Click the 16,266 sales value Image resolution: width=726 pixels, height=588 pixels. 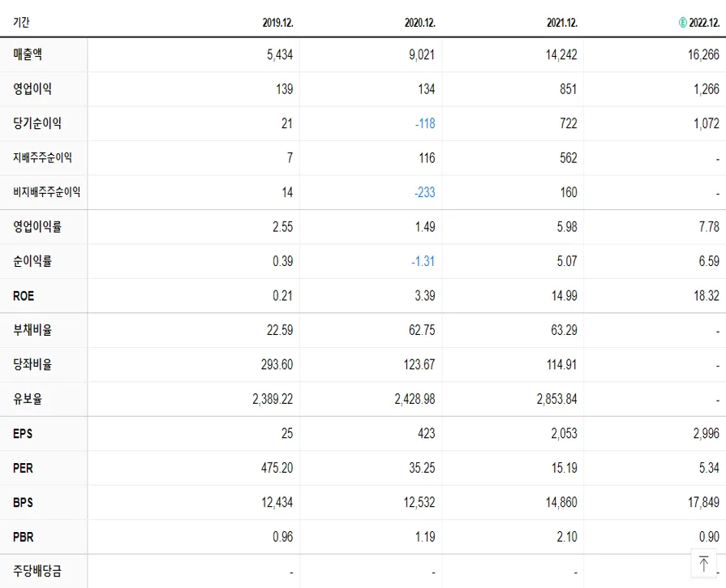coord(703,54)
